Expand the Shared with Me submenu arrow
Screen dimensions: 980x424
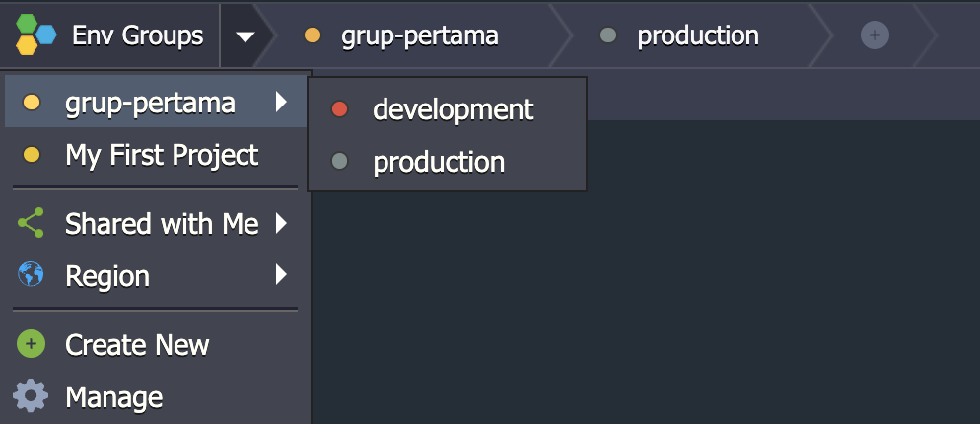(x=281, y=223)
